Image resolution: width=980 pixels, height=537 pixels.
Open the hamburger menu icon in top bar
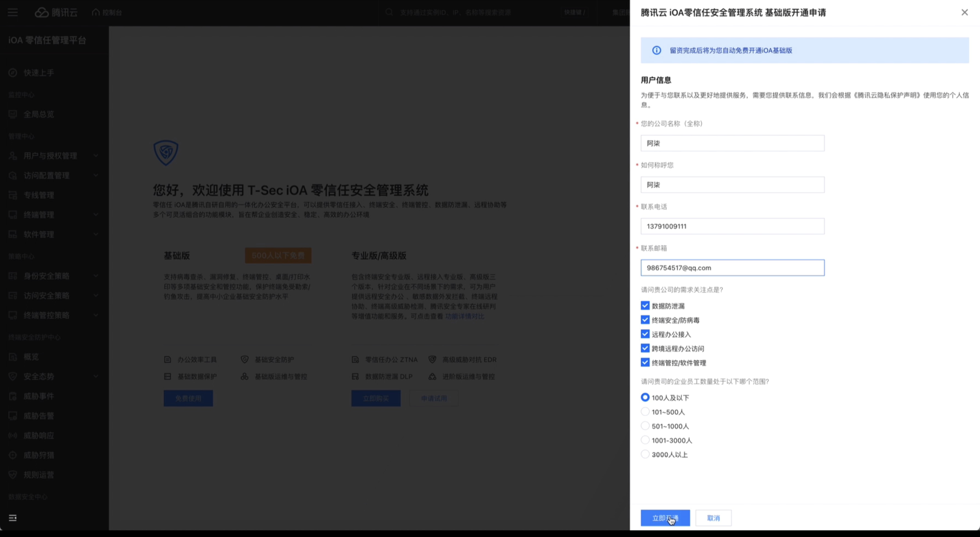[x=13, y=13]
